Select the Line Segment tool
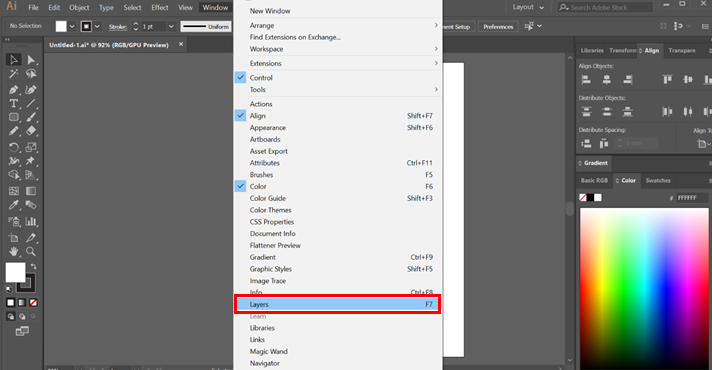Viewport: 712px width, 370px height. [x=31, y=104]
